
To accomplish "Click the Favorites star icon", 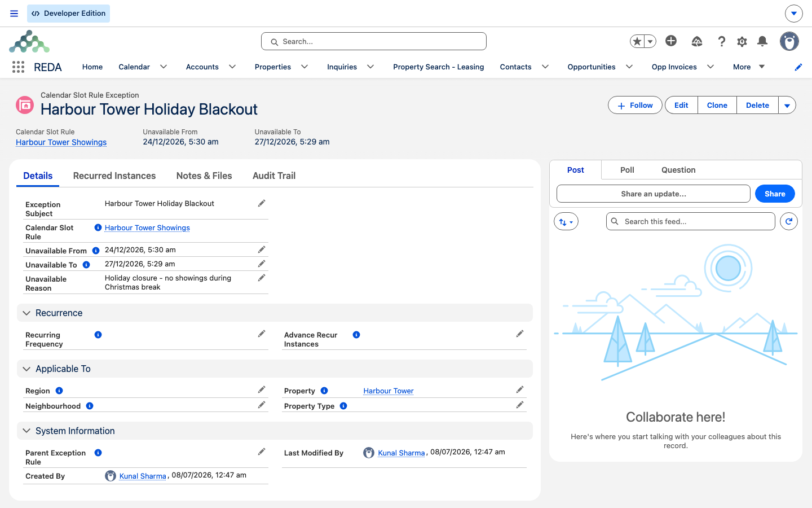I will [x=637, y=41].
